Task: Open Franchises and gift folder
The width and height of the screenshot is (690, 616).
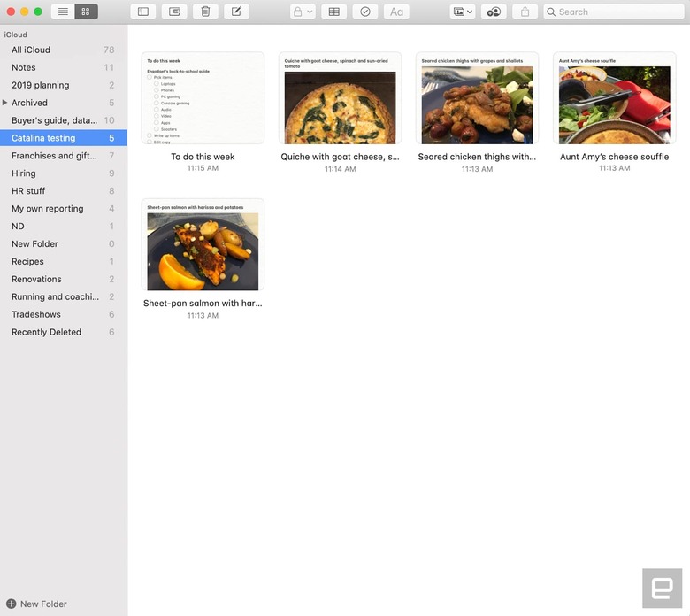Action: pyautogui.click(x=64, y=156)
